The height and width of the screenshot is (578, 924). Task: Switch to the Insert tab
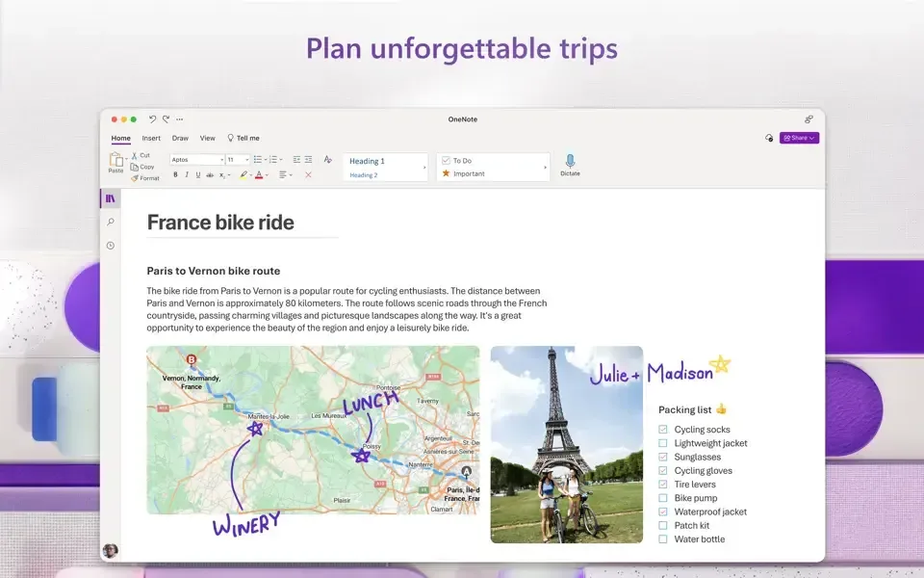[x=151, y=138]
